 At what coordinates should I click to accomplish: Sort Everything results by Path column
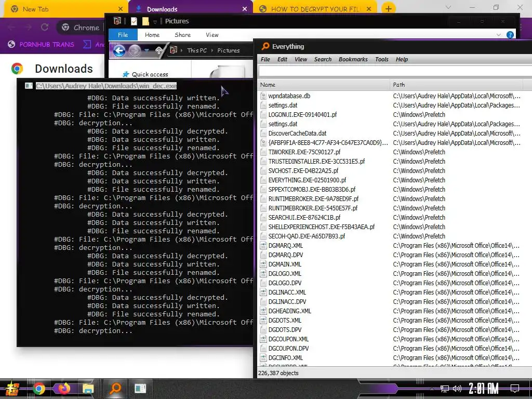[456, 85]
